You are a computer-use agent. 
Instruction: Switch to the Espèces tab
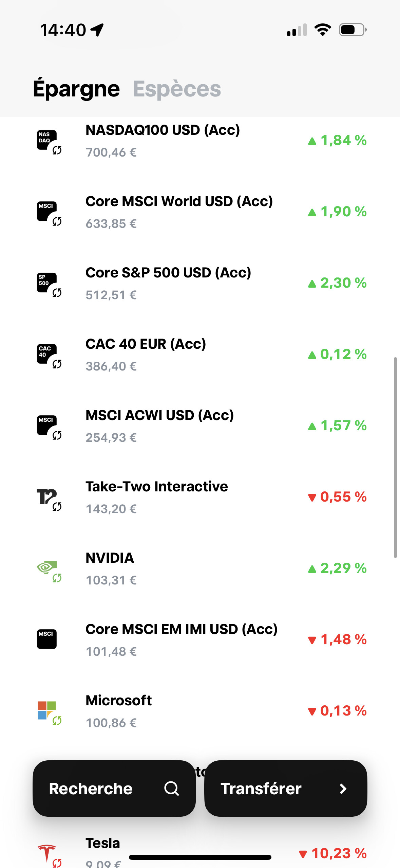177,89
